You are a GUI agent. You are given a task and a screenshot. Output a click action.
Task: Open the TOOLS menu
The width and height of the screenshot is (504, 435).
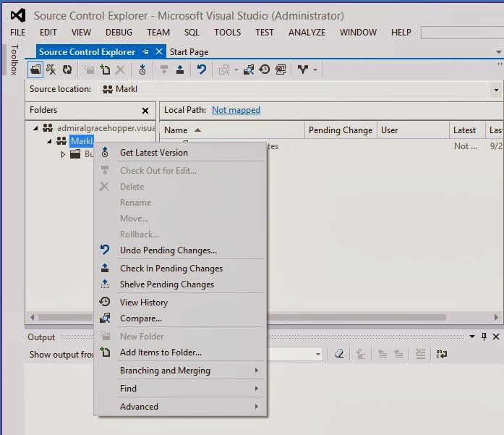click(x=228, y=33)
